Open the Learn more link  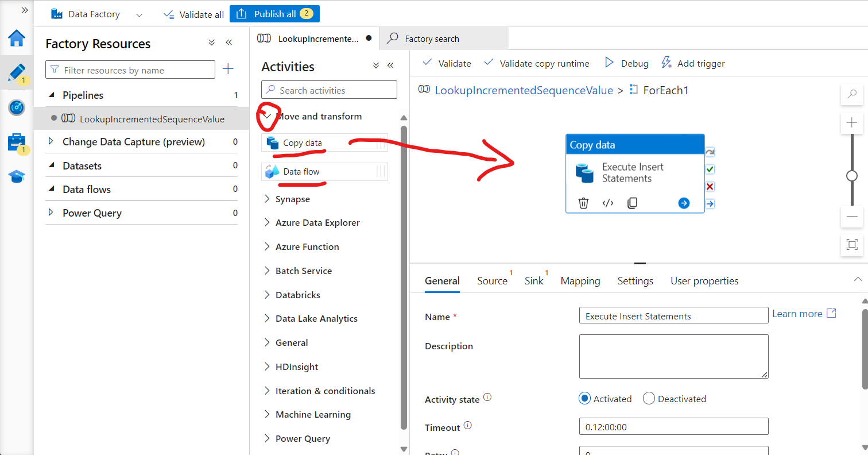point(798,313)
